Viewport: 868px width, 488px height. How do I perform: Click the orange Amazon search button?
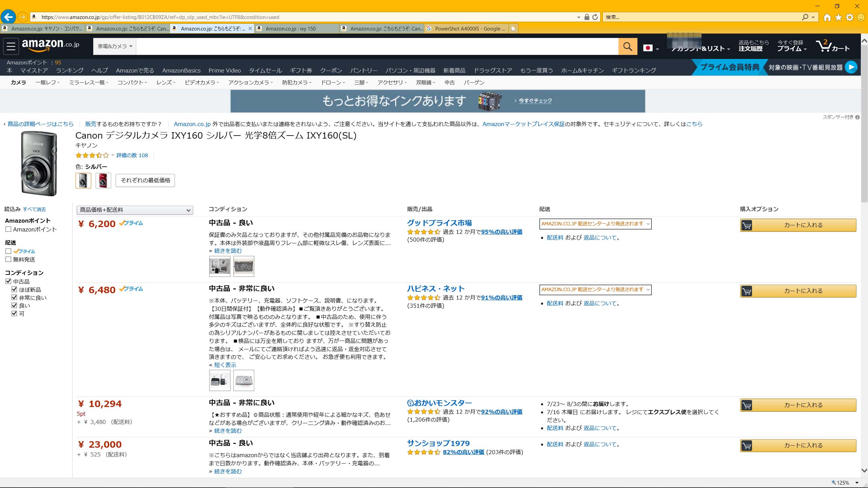[628, 46]
